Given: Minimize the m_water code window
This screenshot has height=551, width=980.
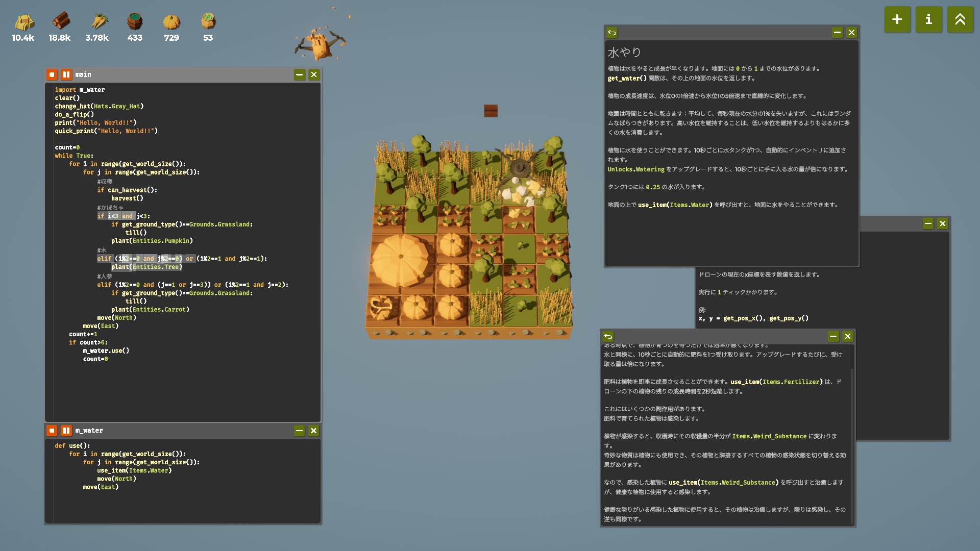Looking at the screenshot, I should click(x=300, y=431).
